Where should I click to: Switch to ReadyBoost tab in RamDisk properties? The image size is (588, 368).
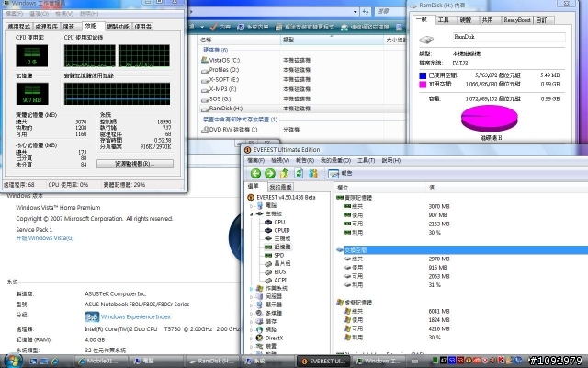[x=517, y=20]
